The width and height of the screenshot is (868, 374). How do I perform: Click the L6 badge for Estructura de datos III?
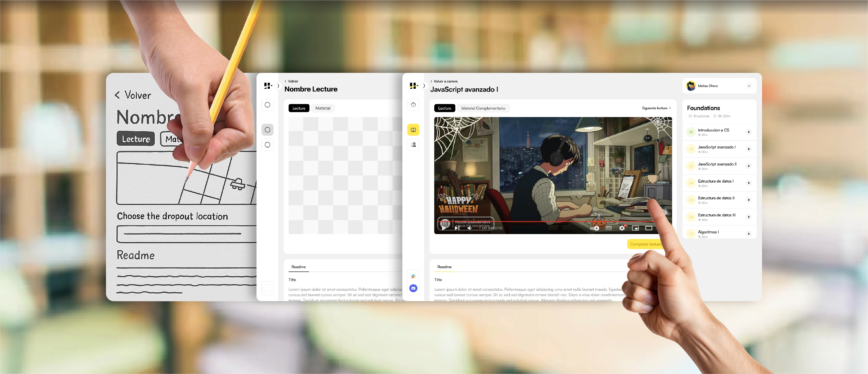[x=691, y=217]
